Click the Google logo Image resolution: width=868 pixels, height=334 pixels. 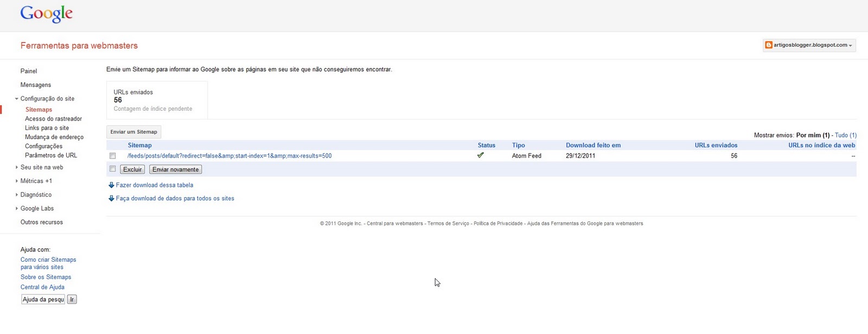click(x=46, y=14)
